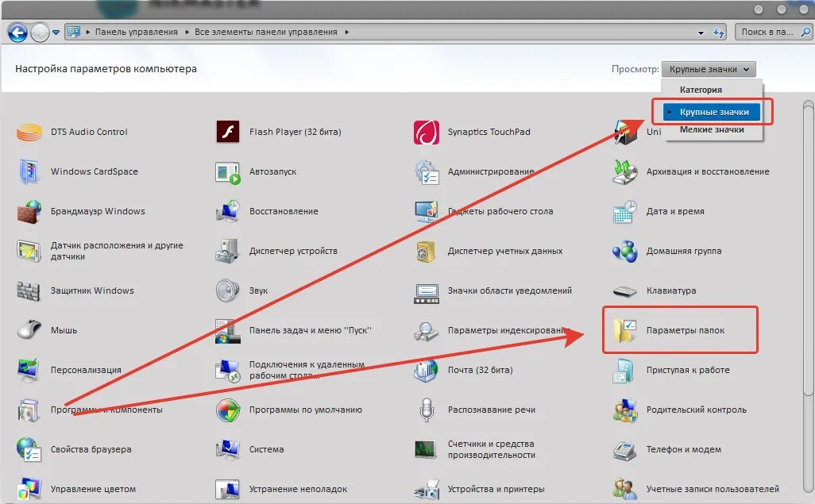Open Диспетчер учетных данных icon
815x504 pixels.
(427, 252)
